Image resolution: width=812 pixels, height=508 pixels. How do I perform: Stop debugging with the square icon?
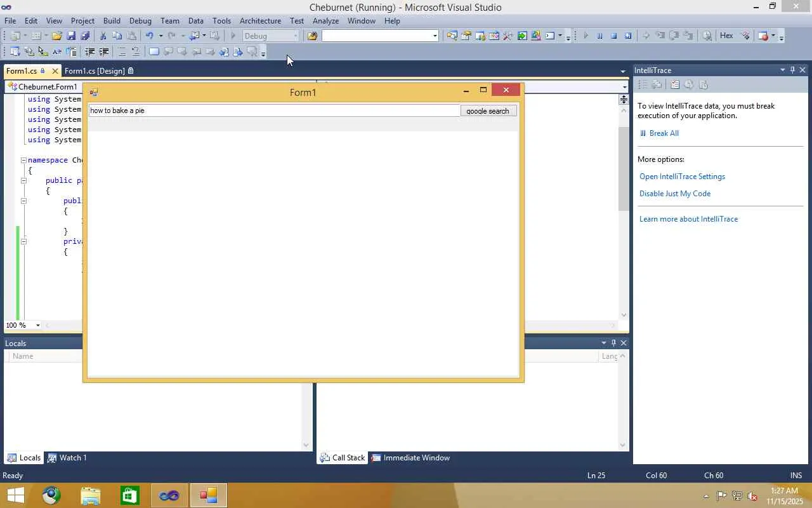click(614, 36)
